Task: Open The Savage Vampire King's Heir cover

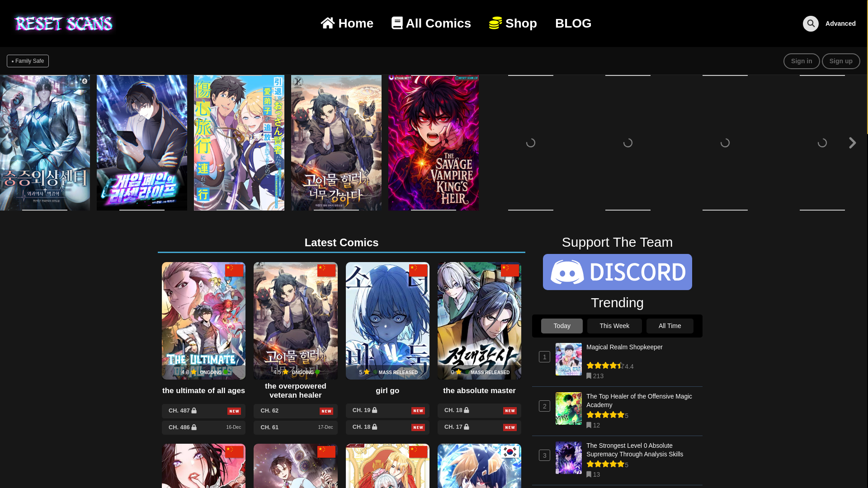Action: point(434,143)
